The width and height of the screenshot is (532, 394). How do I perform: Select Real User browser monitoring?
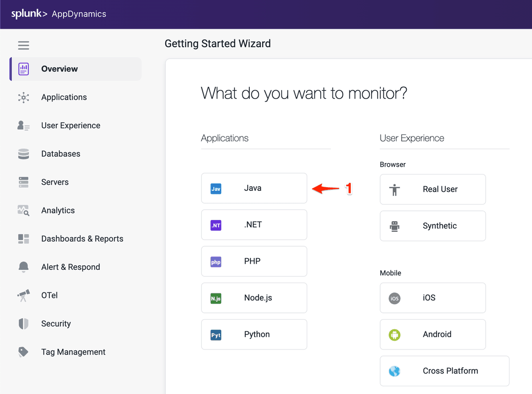(x=432, y=189)
